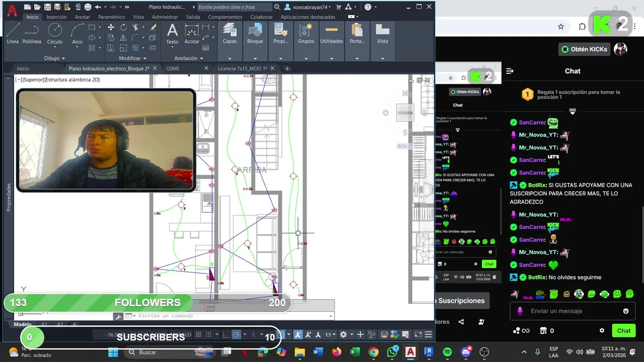Image resolution: width=644 pixels, height=362 pixels.
Task: Select the Polilínea tool
Action: 32,34
